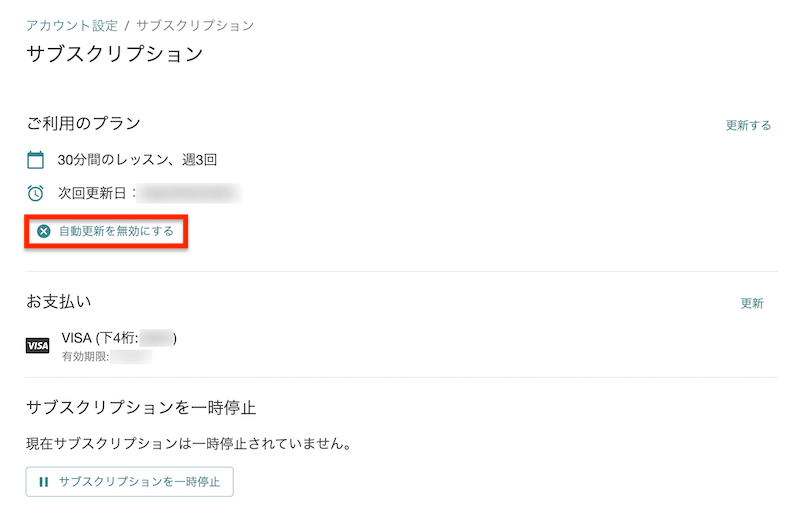The height and width of the screenshot is (522, 800).
Task: Click the ご利用のプラン section heading
Action: [x=83, y=123]
